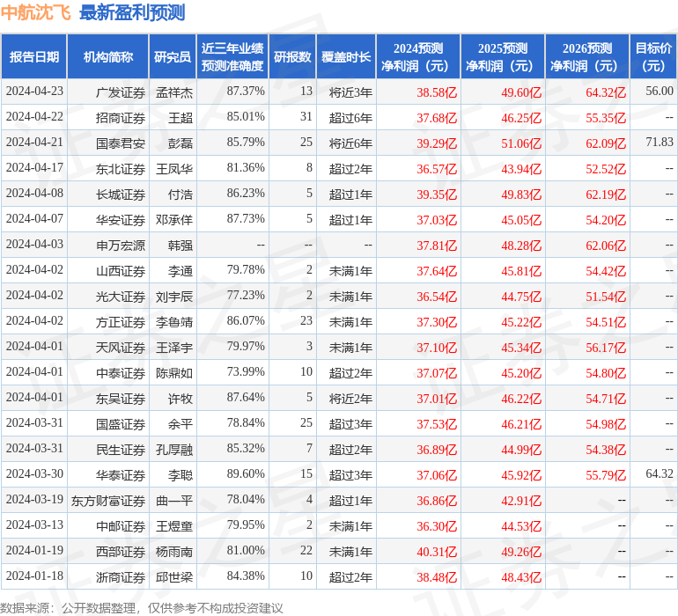
Task: Click 长城证券 institution name
Action: (121, 194)
